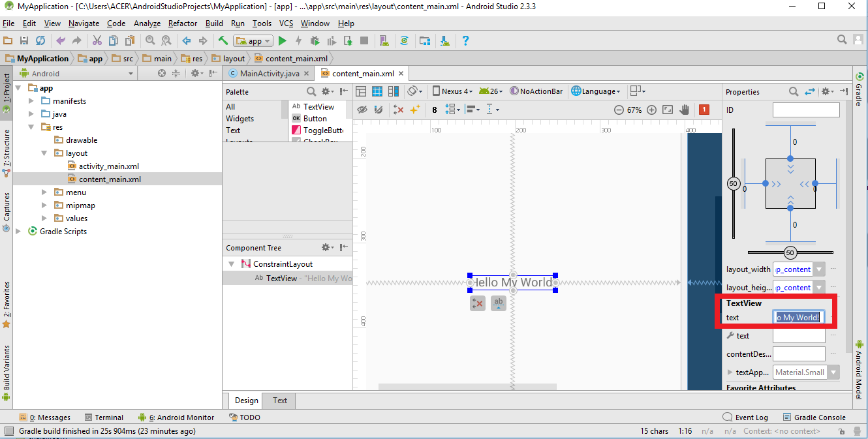The width and height of the screenshot is (868, 439).
Task: Click the Undo arrow icon
Action: click(61, 40)
